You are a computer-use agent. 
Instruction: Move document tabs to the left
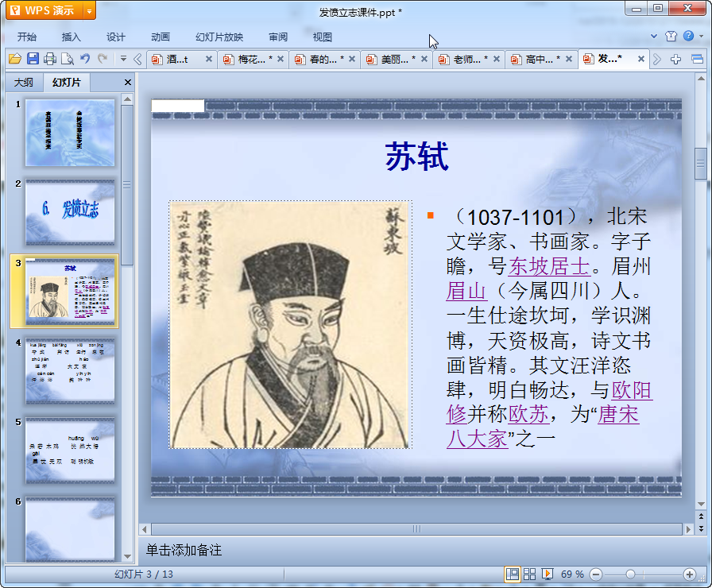[x=137, y=59]
